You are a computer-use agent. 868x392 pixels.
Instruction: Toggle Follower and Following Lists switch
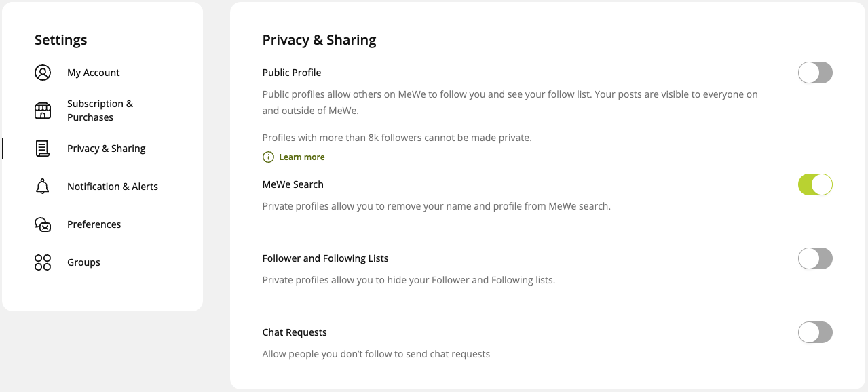(815, 258)
